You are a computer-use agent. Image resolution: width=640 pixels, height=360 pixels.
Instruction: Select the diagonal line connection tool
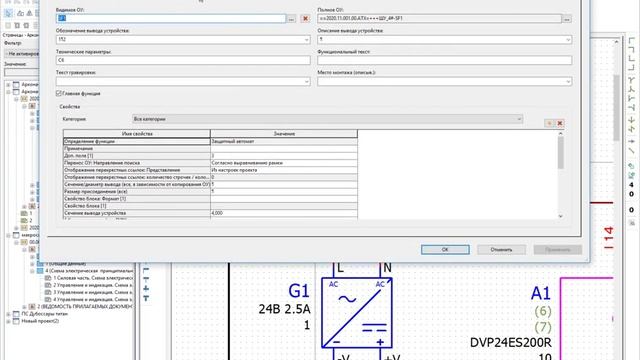(631, 151)
